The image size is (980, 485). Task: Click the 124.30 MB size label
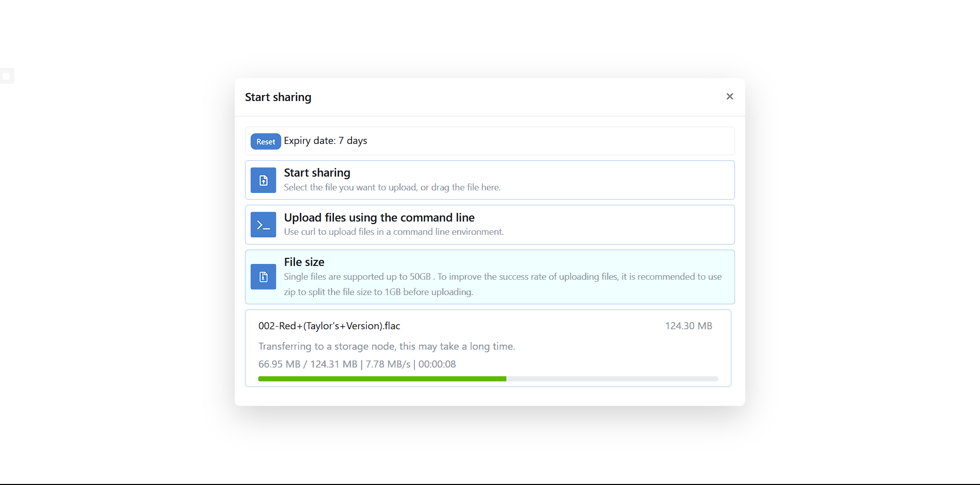coord(689,326)
